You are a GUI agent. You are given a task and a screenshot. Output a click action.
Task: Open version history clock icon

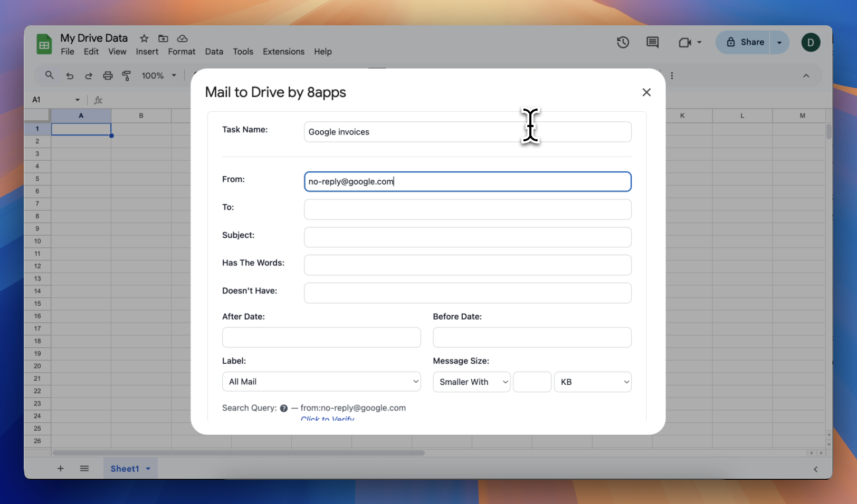click(623, 42)
